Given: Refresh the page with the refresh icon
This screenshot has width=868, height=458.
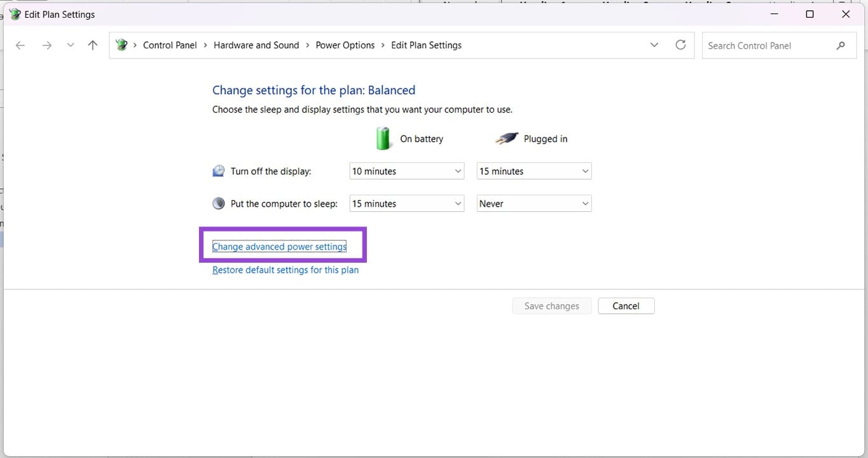Looking at the screenshot, I should coord(680,45).
